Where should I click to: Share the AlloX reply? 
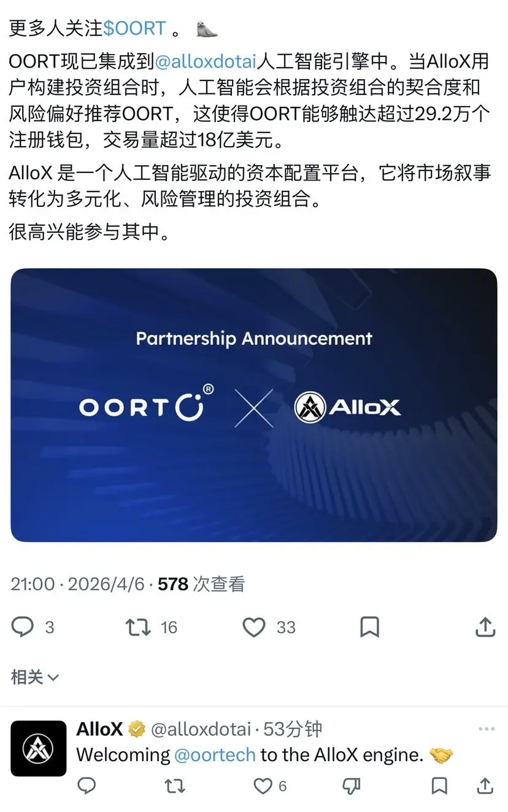[485, 786]
